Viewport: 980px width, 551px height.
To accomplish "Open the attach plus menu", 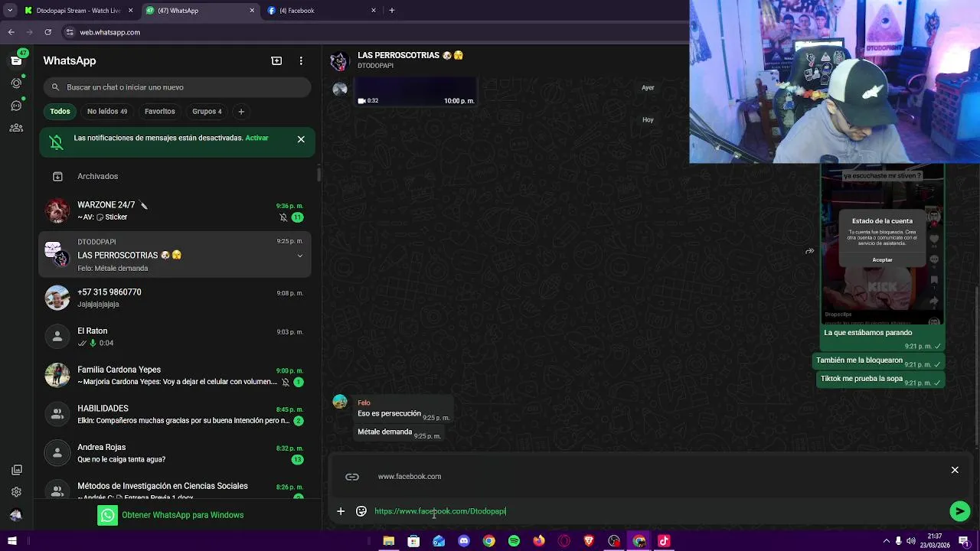I will point(341,511).
